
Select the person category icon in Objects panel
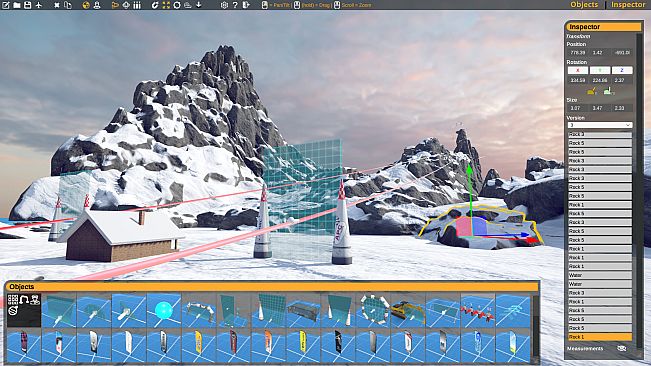tap(35, 299)
